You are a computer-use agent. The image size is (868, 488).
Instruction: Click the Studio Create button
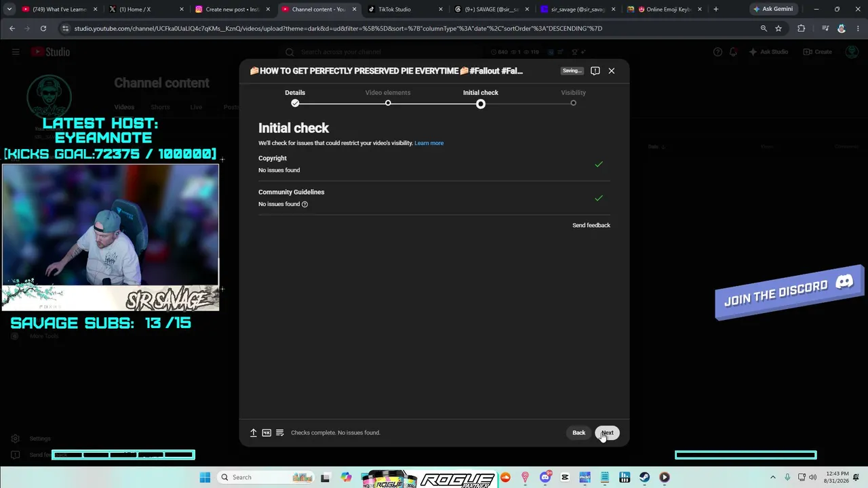[817, 52]
